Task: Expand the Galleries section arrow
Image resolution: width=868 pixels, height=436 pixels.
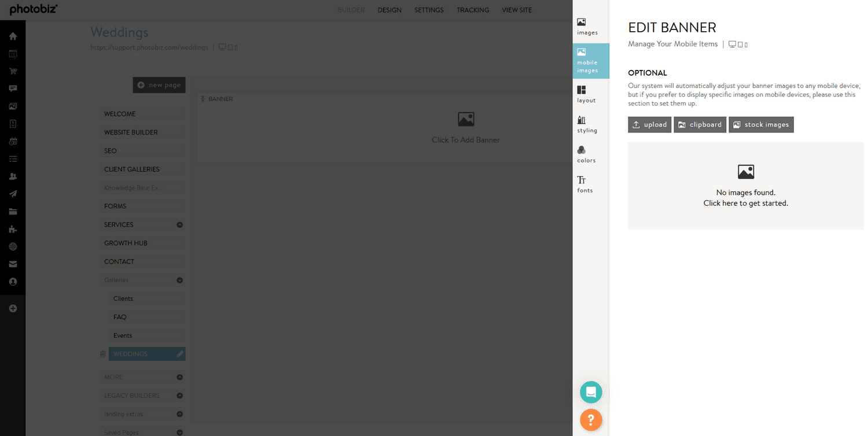Action: click(x=179, y=280)
